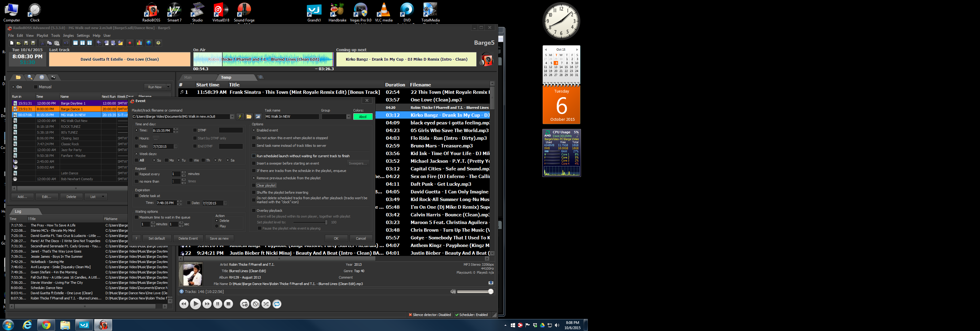Check the Clear playlist option
The height and width of the screenshot is (331, 980).
pyautogui.click(x=254, y=185)
